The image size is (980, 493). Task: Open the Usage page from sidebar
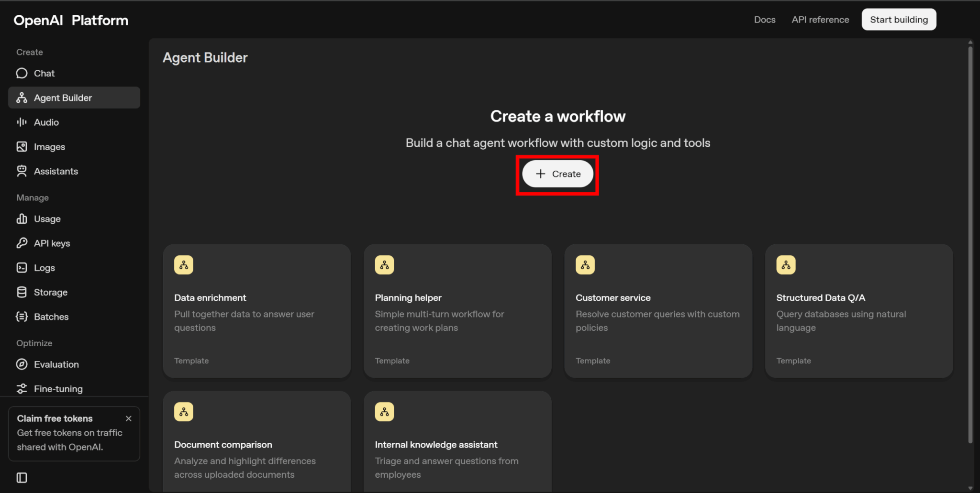click(47, 219)
